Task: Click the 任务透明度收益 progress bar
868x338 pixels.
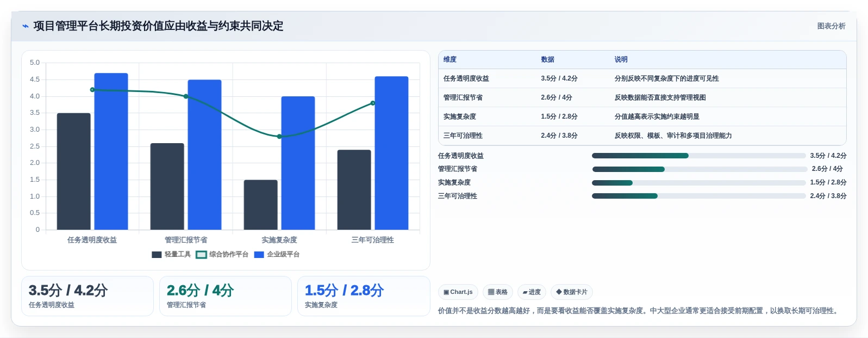Action: coord(699,156)
